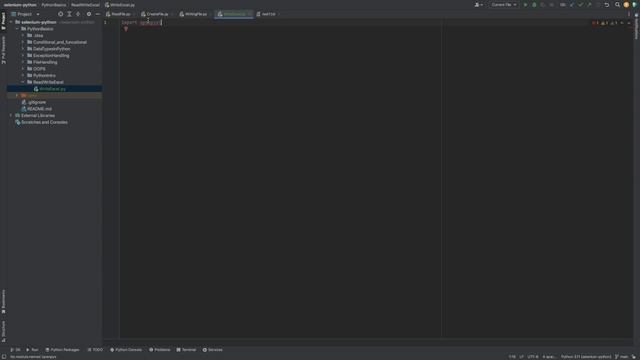Image resolution: width=640 pixels, height=360 pixels.
Task: Select the WriteExcel.py editor tab
Action: coord(233,14)
